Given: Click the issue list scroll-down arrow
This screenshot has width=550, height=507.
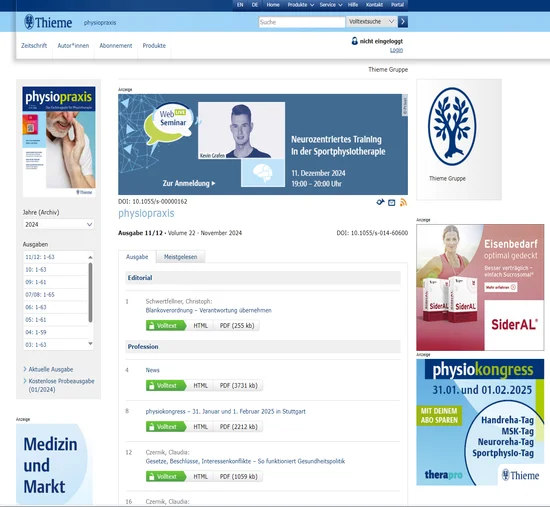Looking at the screenshot, I should (x=90, y=344).
